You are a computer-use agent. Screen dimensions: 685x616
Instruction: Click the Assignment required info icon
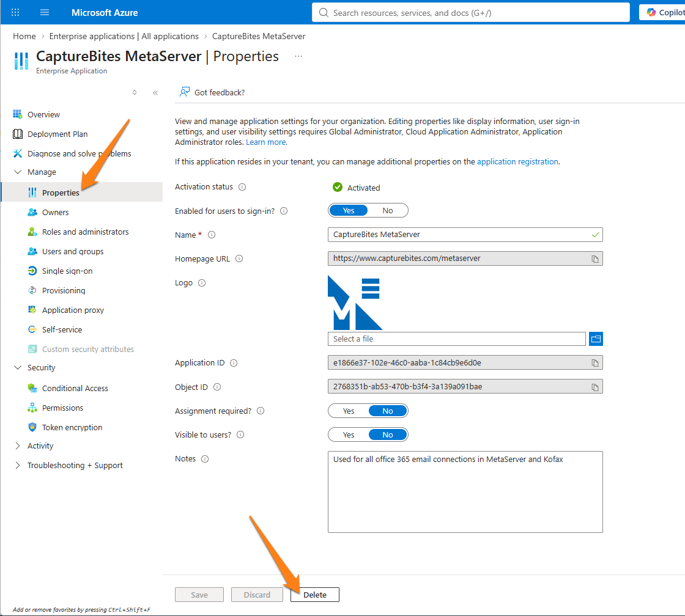click(261, 411)
